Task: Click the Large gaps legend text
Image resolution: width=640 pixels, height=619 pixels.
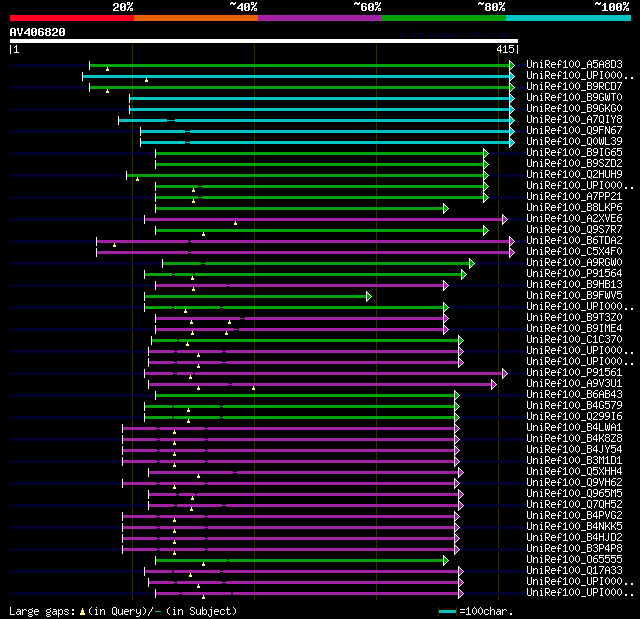Action: click(x=123, y=611)
